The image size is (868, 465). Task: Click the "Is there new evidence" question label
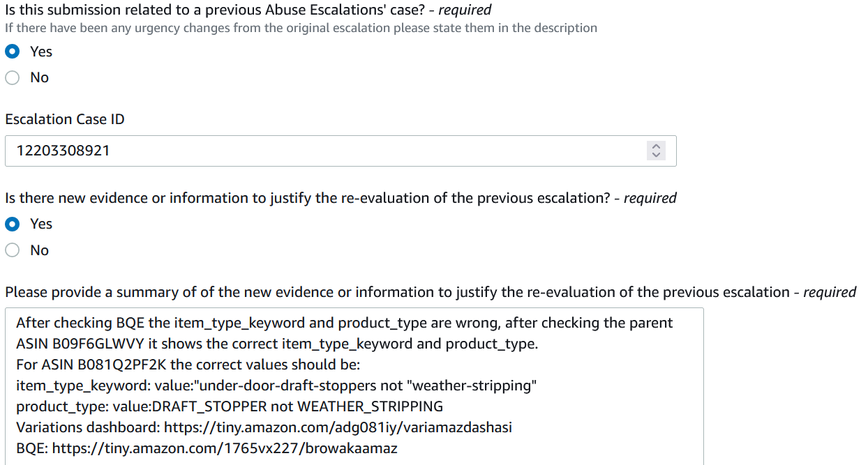coord(341,198)
